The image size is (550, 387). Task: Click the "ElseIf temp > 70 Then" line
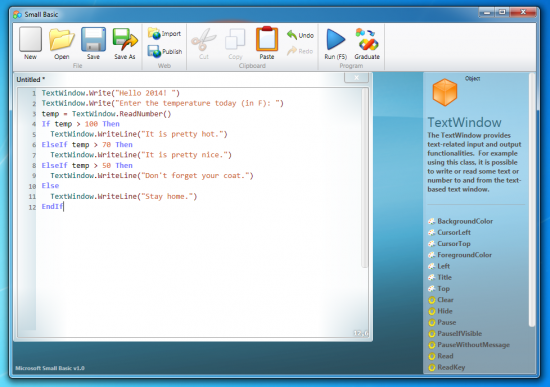pos(87,145)
